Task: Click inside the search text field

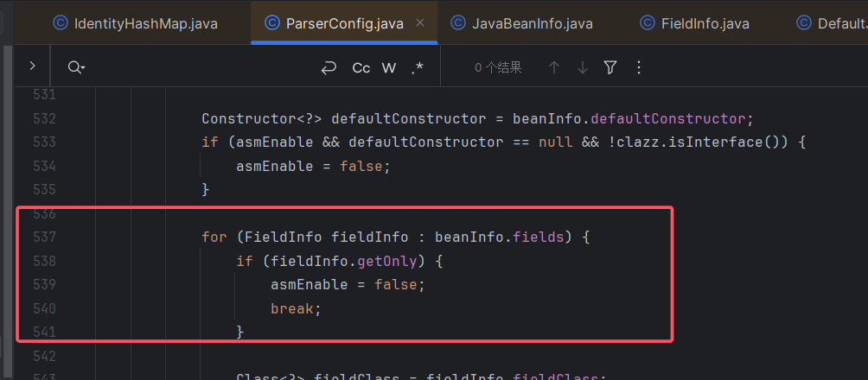Action: click(199, 67)
